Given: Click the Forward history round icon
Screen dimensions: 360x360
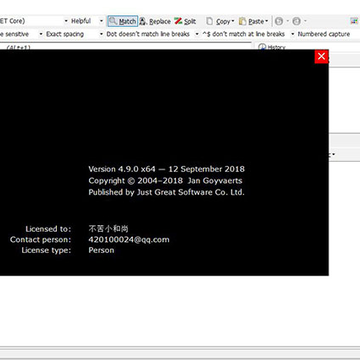Looking at the screenshot, I should point(296,21).
